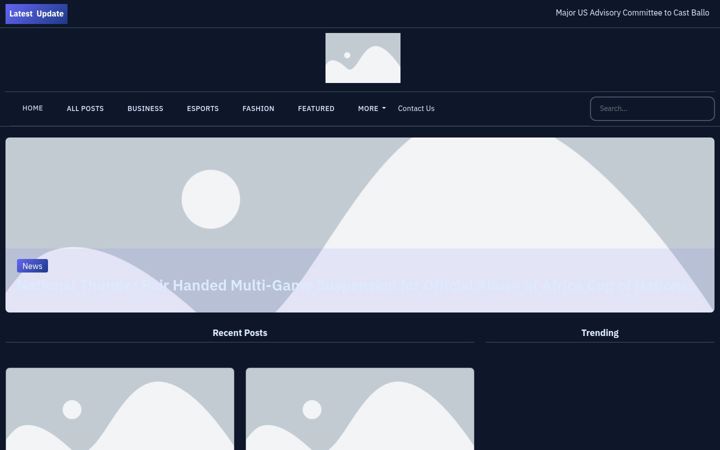Image resolution: width=720 pixels, height=450 pixels.
Task: Click the News category tag on the banner
Action: point(32,266)
